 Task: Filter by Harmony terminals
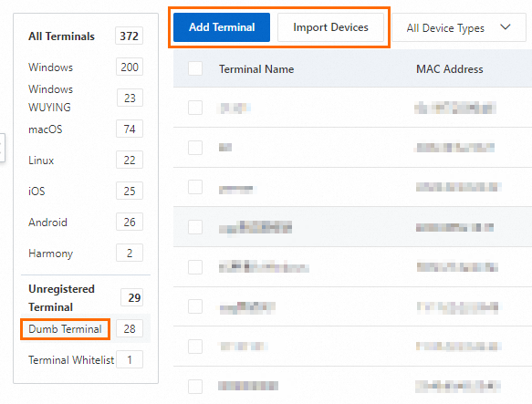[x=50, y=254]
